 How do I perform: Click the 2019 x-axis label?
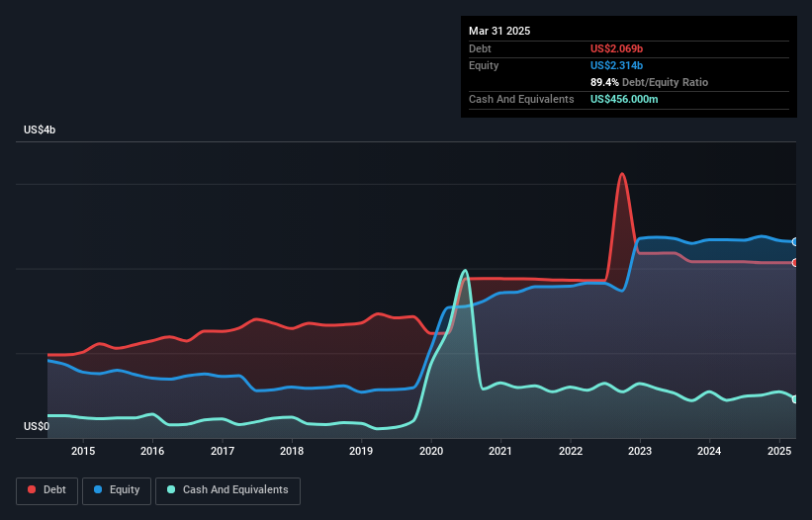pyautogui.click(x=361, y=451)
